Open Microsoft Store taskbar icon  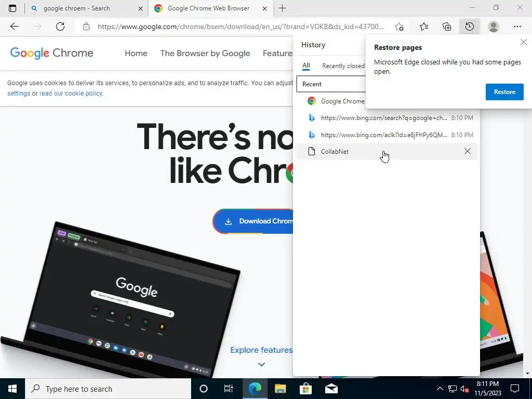[x=305, y=389]
